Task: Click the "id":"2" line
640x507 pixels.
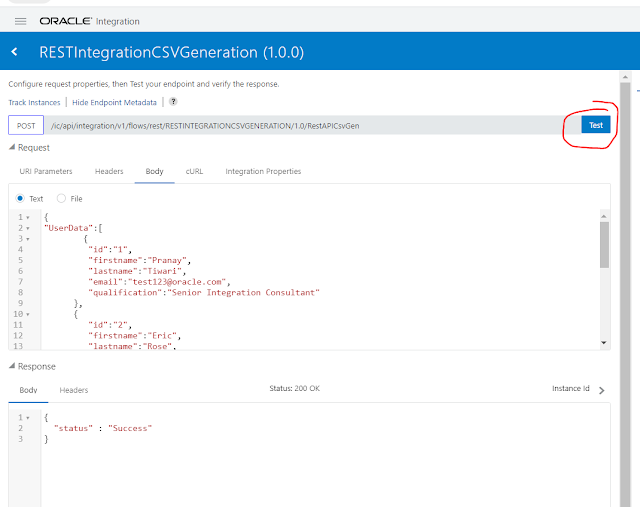Action: (x=110, y=325)
